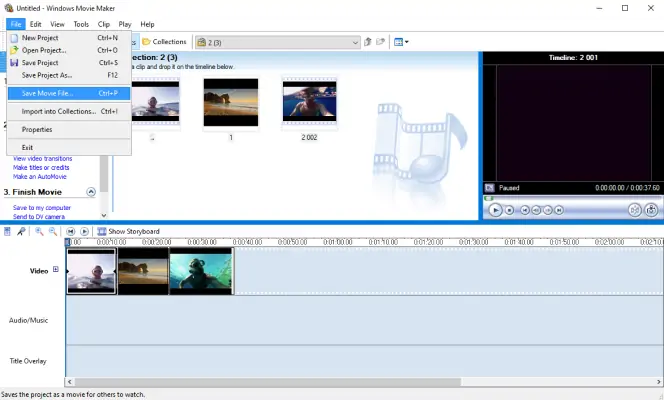Take a picture from the preview
Screen dimensions: 664x400
(651, 210)
